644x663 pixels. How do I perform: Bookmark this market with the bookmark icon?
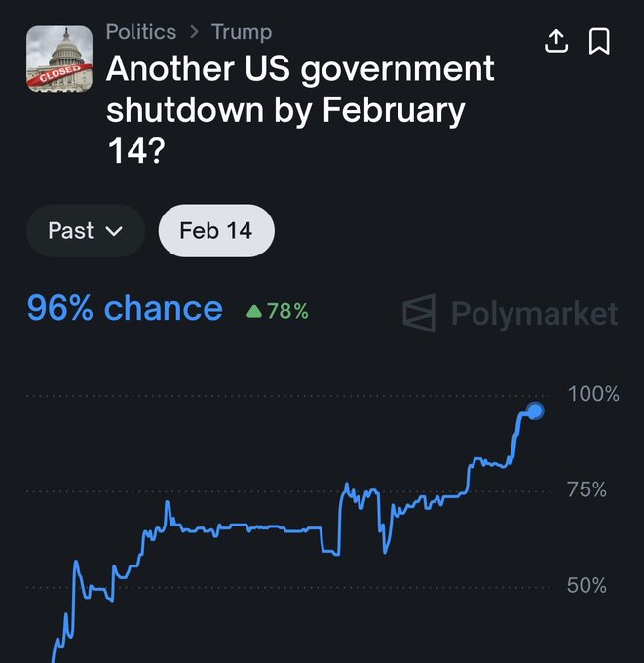click(599, 41)
